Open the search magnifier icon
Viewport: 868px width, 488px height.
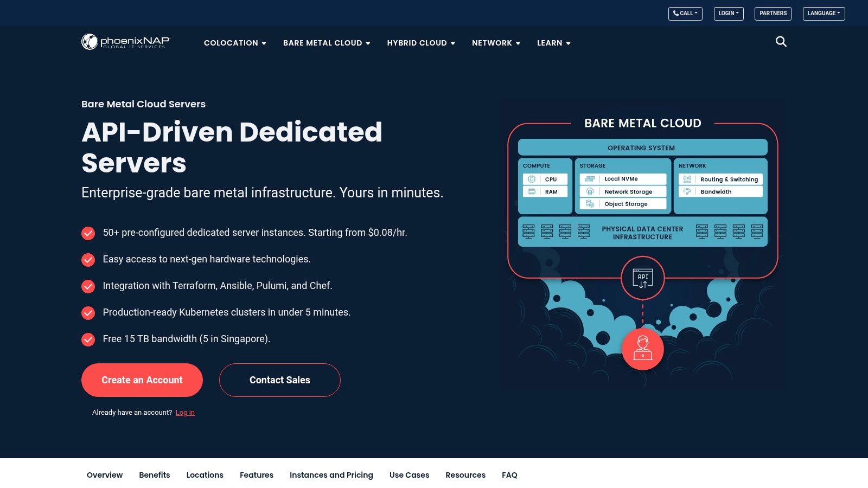(x=781, y=42)
